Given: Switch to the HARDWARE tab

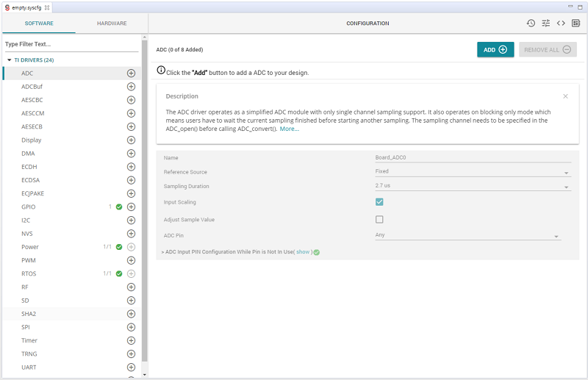Looking at the screenshot, I should 112,24.
